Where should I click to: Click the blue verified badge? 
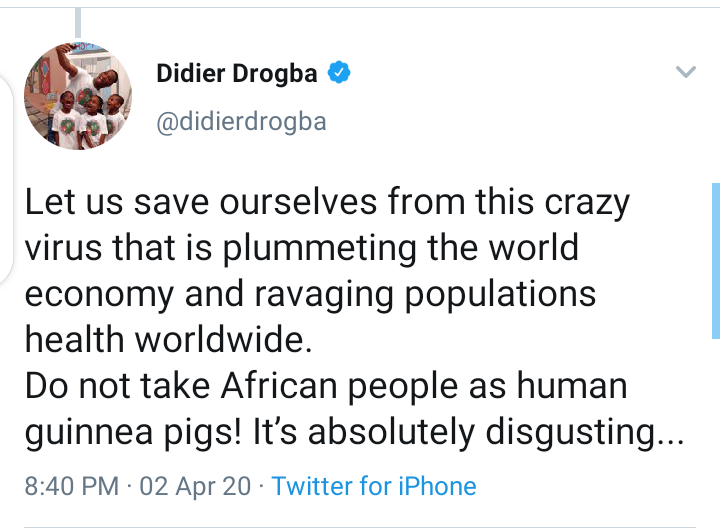pyautogui.click(x=339, y=73)
